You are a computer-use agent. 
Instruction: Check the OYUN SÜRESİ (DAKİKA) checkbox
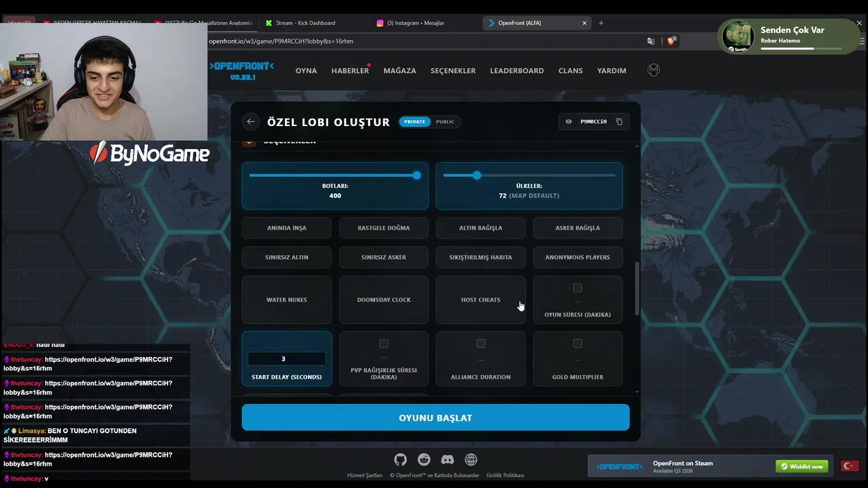click(x=578, y=288)
